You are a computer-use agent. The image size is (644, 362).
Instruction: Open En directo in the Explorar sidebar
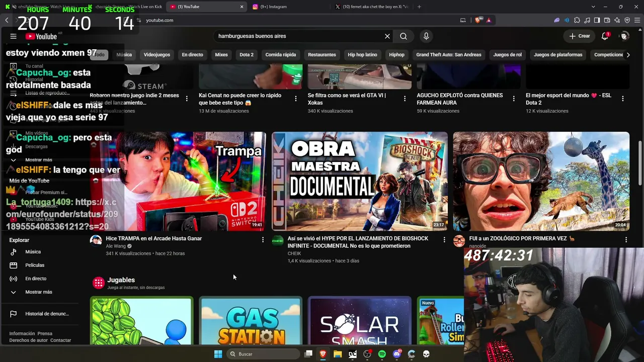click(x=36, y=279)
